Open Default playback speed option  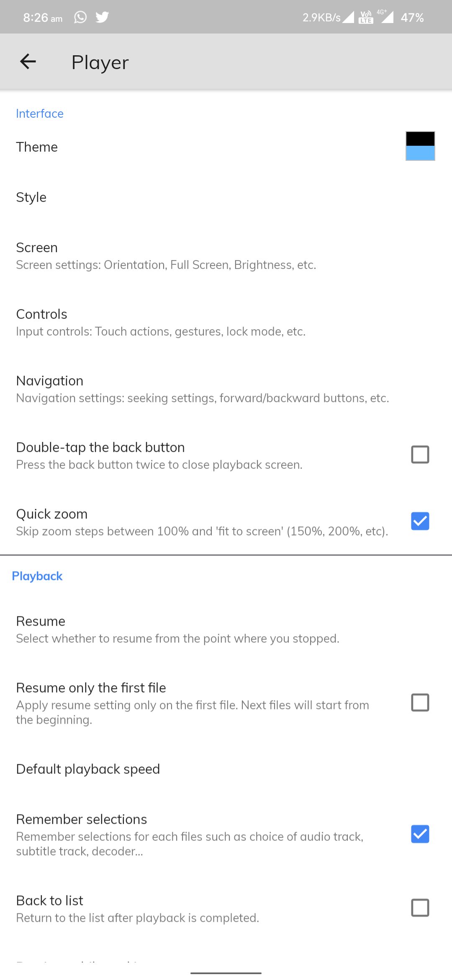[x=226, y=769]
